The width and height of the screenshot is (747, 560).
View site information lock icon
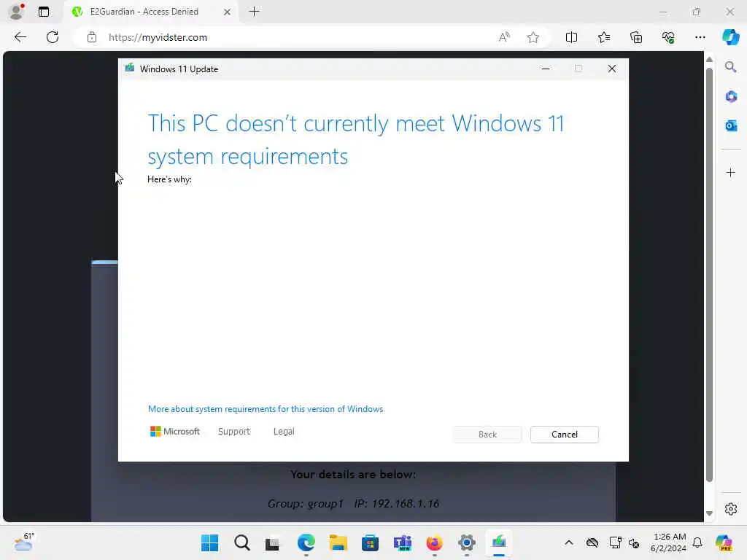92,37
